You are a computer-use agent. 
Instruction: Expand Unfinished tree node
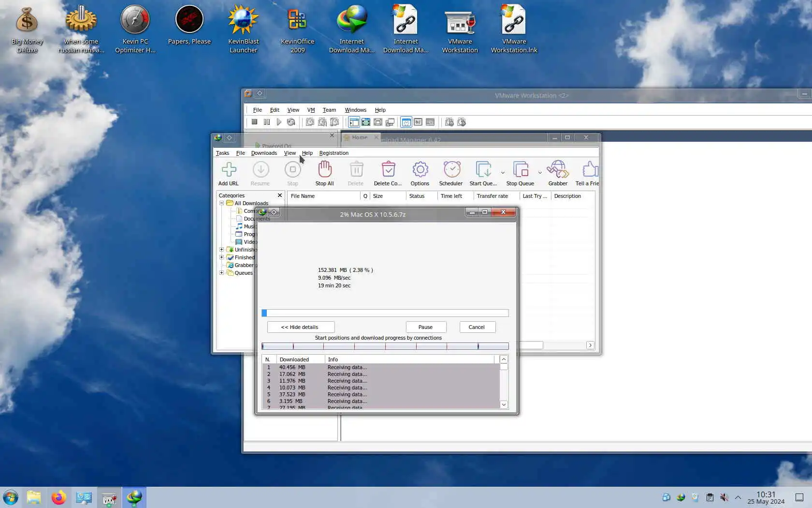click(222, 250)
